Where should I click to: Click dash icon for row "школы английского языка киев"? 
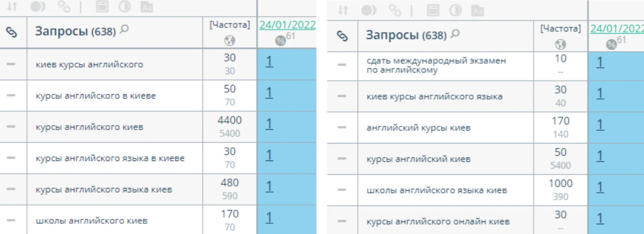pos(342,190)
